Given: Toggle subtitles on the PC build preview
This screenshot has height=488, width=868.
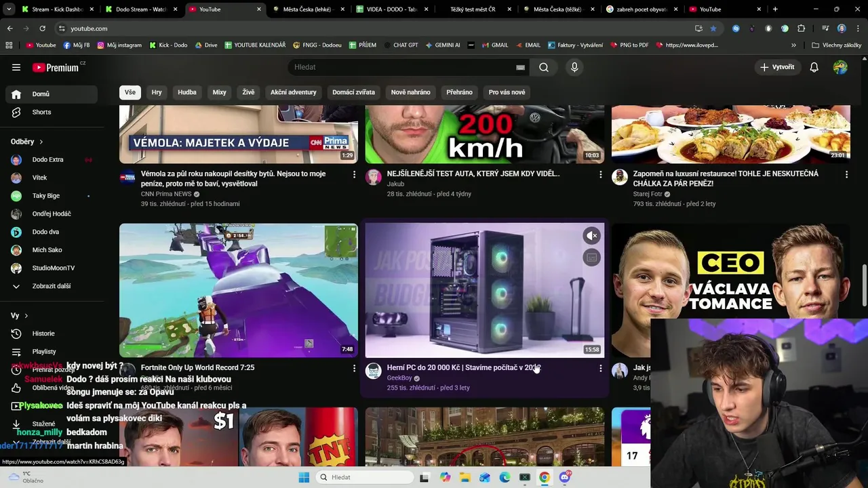Looking at the screenshot, I should [x=592, y=258].
